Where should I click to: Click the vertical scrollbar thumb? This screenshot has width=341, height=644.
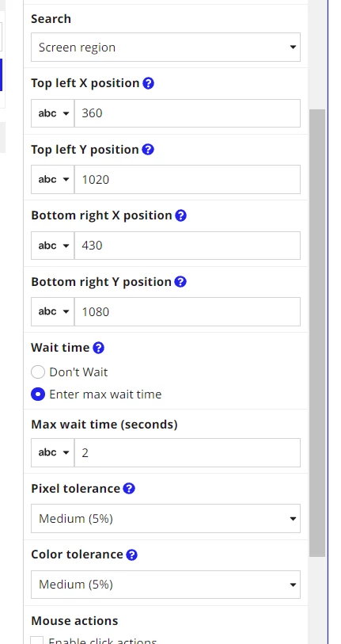tap(317, 333)
